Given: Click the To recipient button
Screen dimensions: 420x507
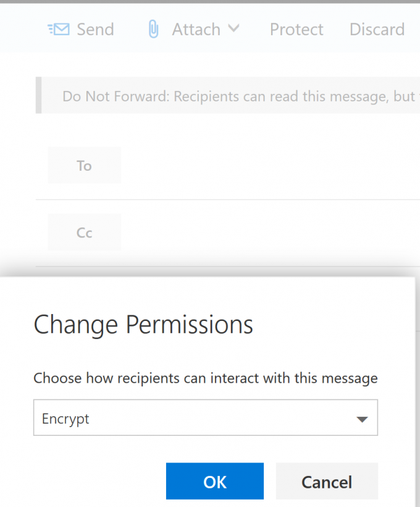Looking at the screenshot, I should tap(83, 165).
